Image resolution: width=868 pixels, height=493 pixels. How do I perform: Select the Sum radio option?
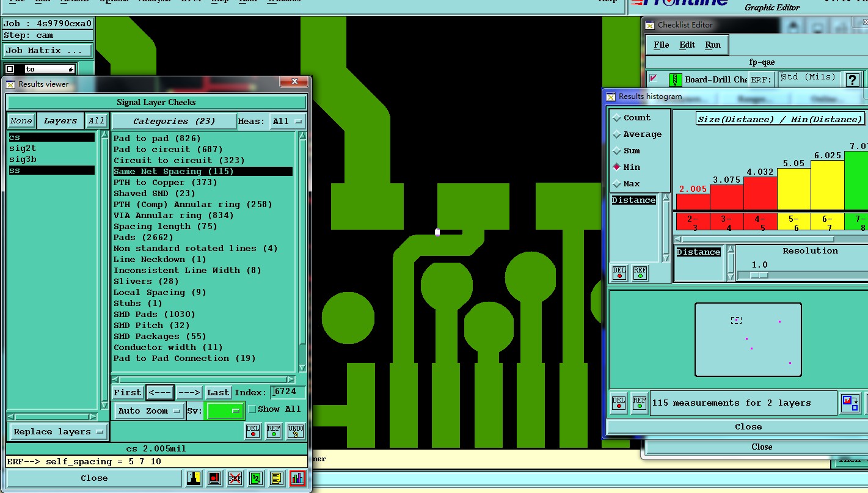pos(617,151)
